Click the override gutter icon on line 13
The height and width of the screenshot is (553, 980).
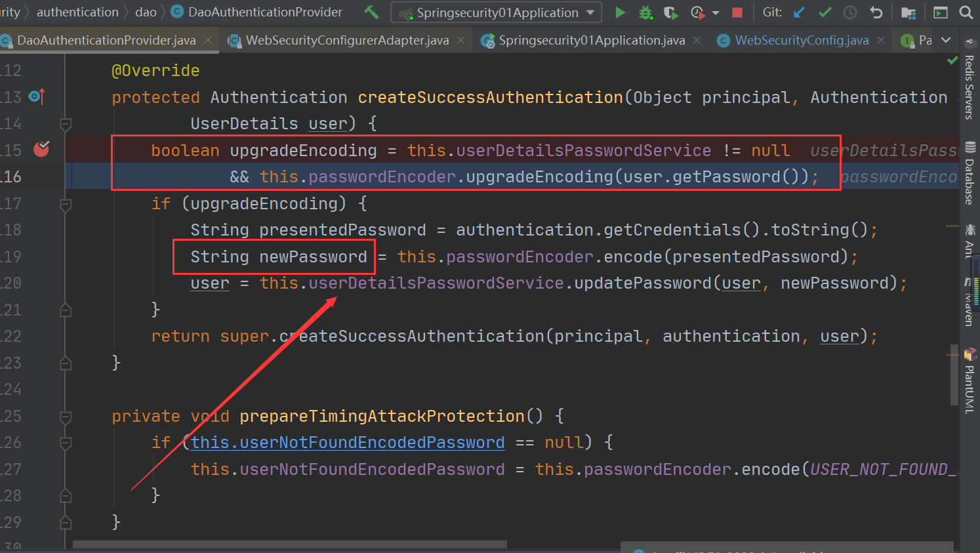37,97
